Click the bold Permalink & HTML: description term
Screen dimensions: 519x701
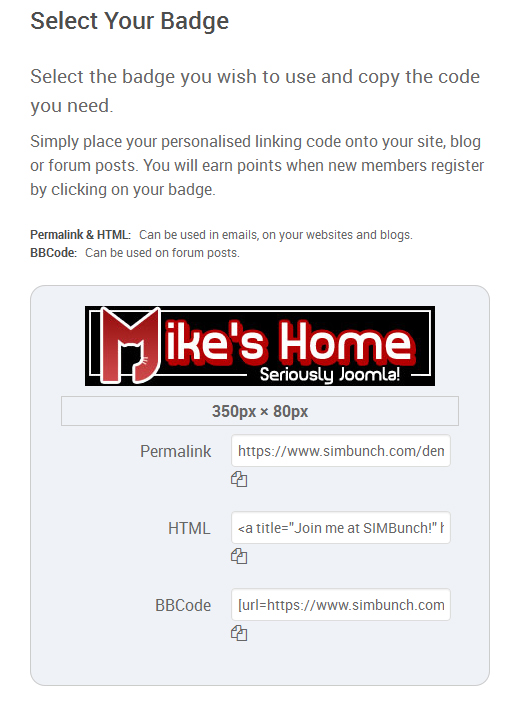coord(80,235)
